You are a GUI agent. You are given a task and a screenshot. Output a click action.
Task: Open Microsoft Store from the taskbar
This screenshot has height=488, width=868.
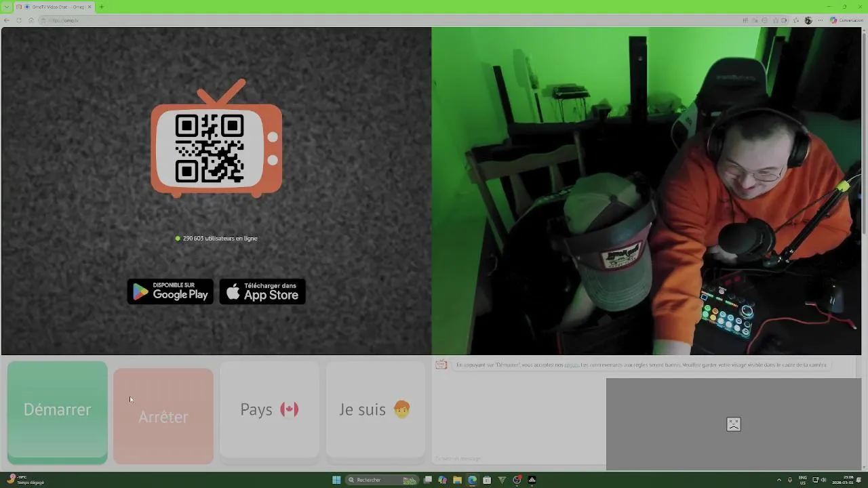pos(487,480)
